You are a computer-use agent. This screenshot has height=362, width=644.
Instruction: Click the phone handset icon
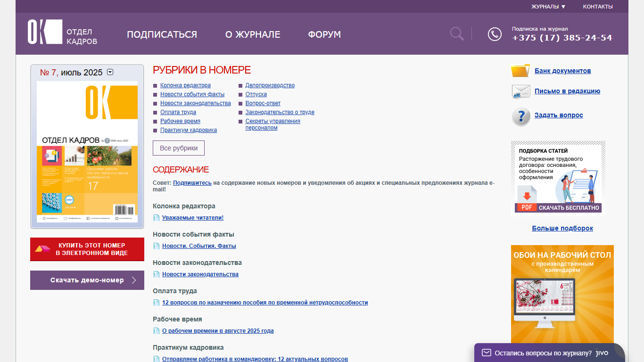click(495, 34)
